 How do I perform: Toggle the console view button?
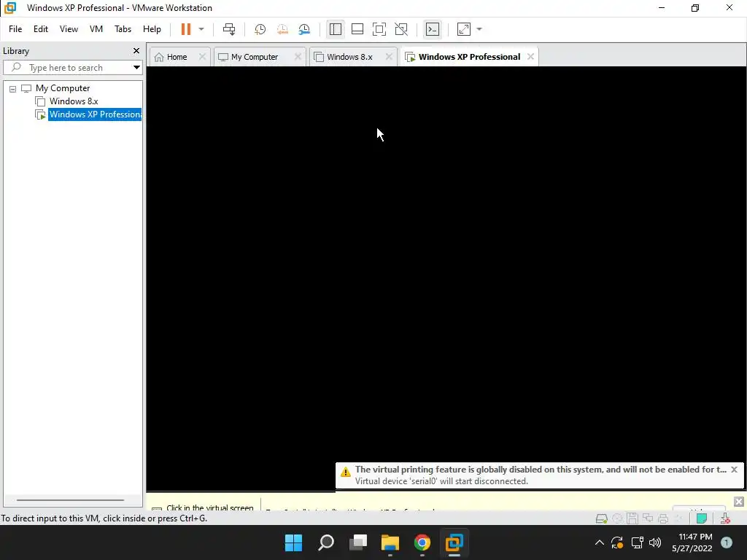[x=433, y=29]
